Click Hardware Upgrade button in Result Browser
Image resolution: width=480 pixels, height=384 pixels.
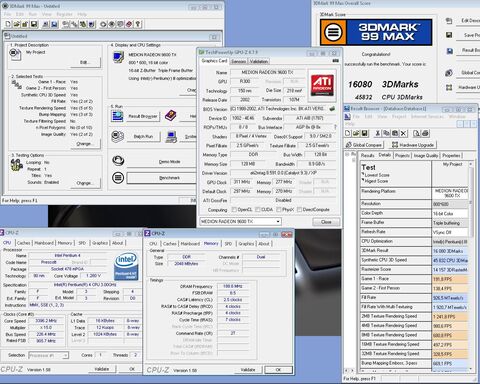[x=413, y=145]
